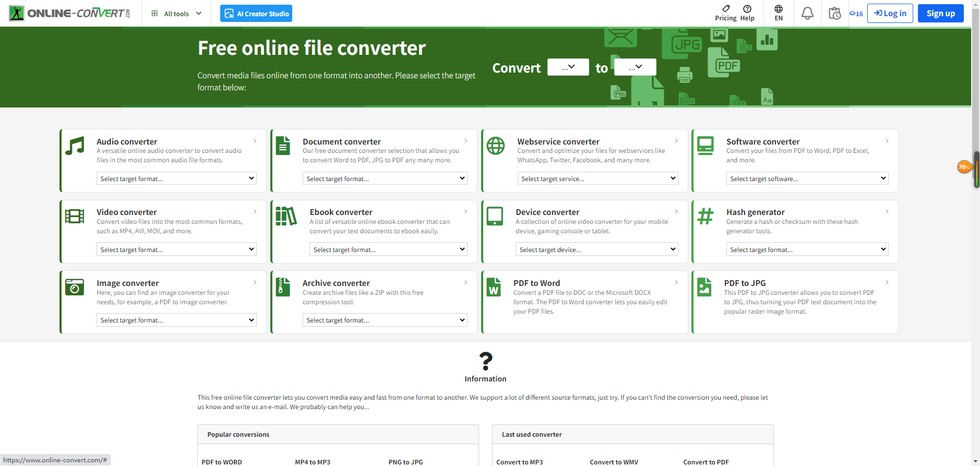Screen dimensions: 980x466
Task: Open Audio converter target format dropdown
Action: (x=176, y=178)
